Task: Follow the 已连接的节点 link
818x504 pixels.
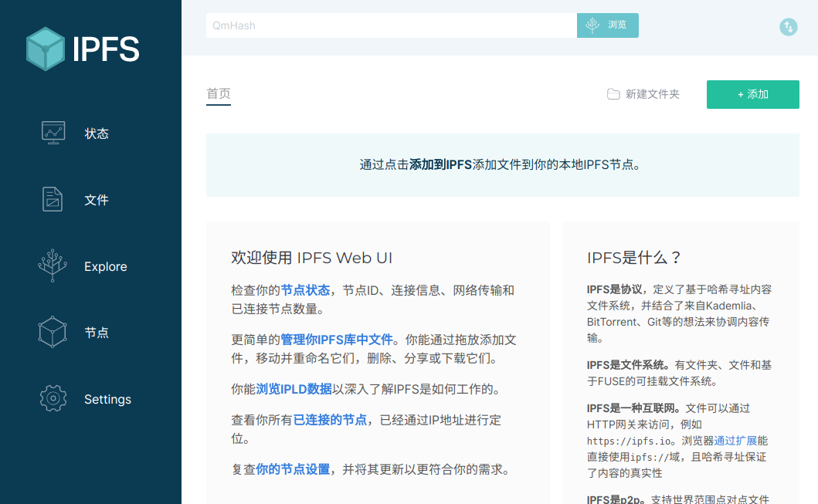Action: click(331, 420)
